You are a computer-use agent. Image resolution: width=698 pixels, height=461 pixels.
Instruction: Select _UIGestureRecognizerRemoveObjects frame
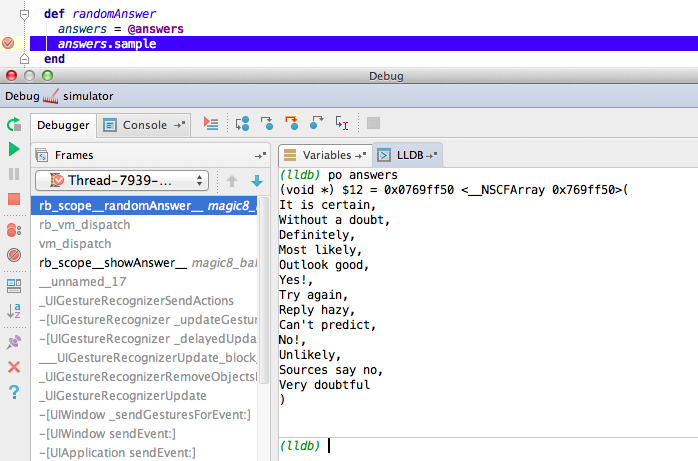(144, 377)
